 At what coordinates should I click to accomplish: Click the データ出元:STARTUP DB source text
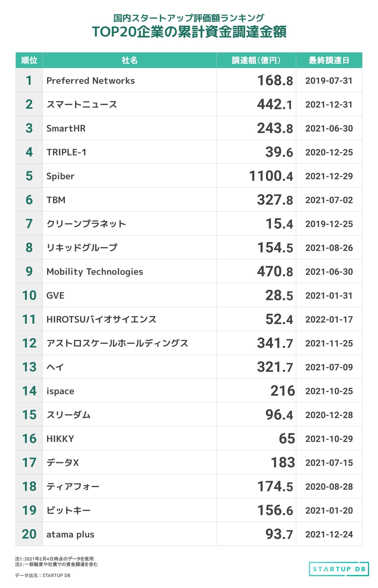click(x=43, y=575)
